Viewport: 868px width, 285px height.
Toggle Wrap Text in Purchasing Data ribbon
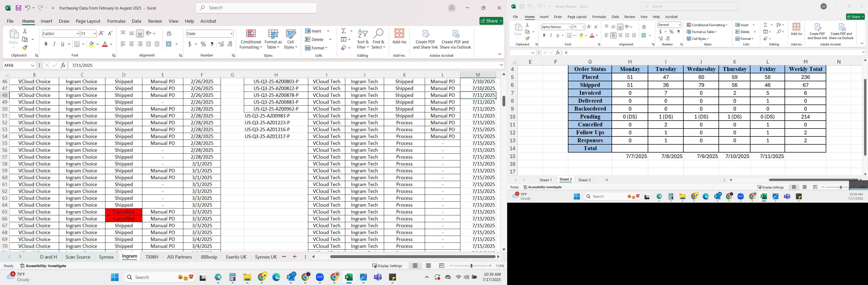(169, 33)
